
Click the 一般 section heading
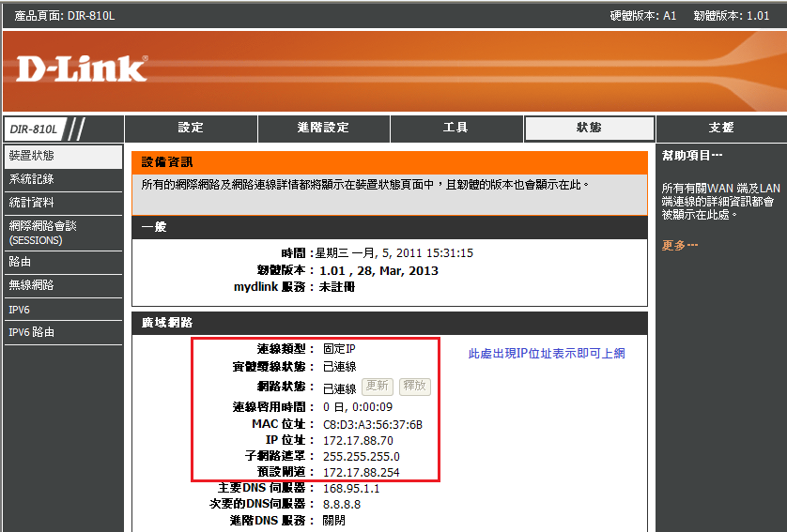click(154, 227)
